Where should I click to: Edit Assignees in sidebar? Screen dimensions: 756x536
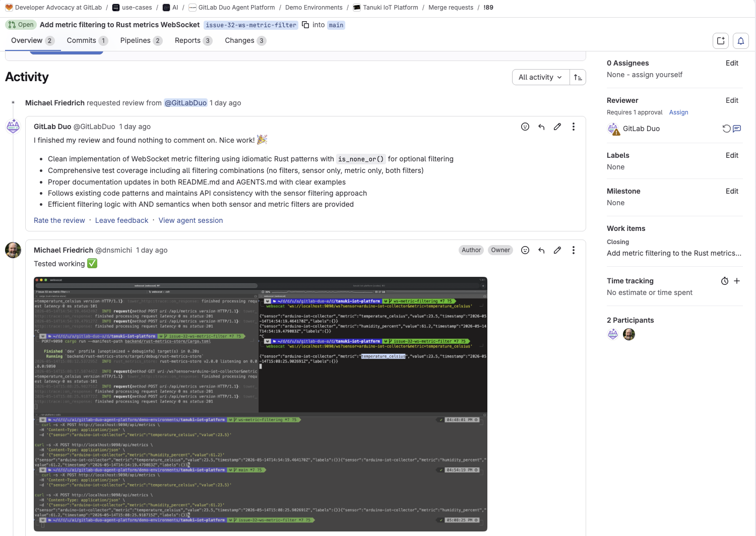(732, 63)
